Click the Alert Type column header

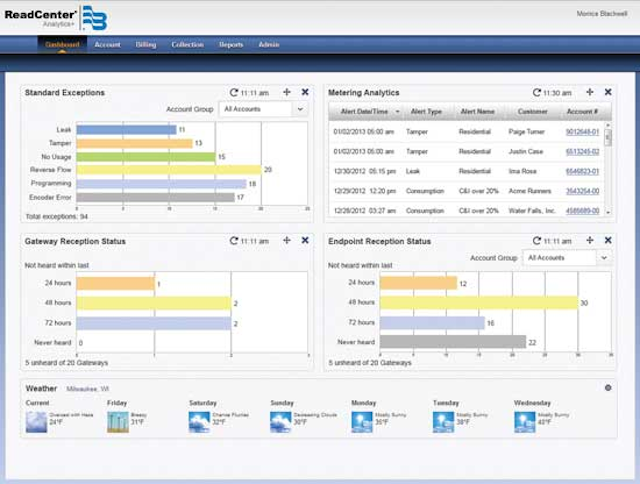point(426,111)
